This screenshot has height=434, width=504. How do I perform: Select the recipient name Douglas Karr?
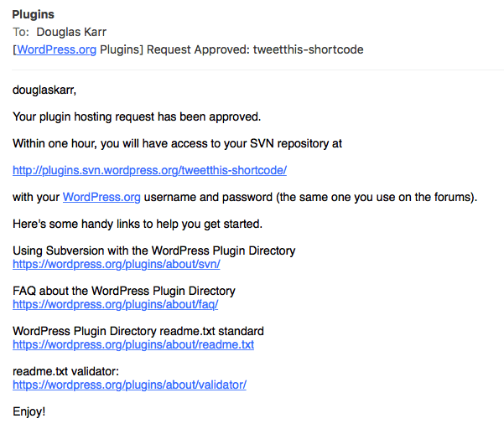pos(71,32)
